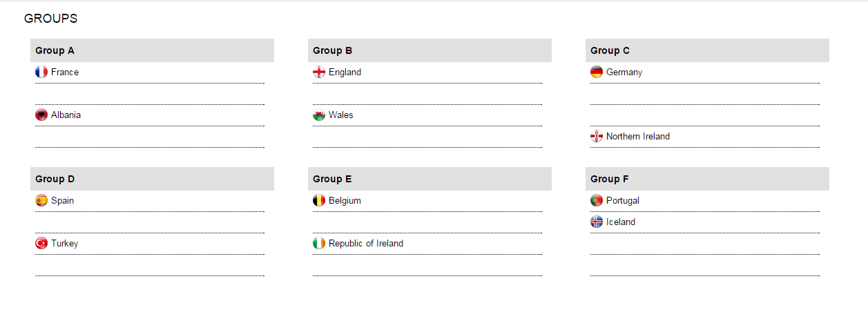The width and height of the screenshot is (868, 310).
Task: Click the Portugal flag icon
Action: 597,200
